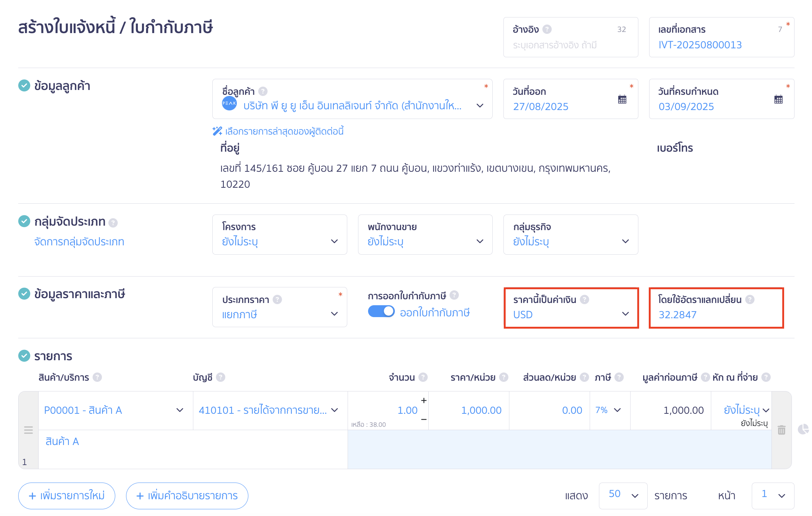Click the help icon beside จำนวน column
Image resolution: width=812 pixels, height=516 pixels.
(x=423, y=377)
